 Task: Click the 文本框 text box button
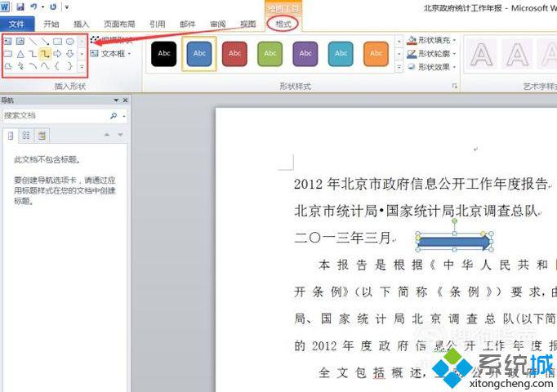pyautogui.click(x=110, y=54)
